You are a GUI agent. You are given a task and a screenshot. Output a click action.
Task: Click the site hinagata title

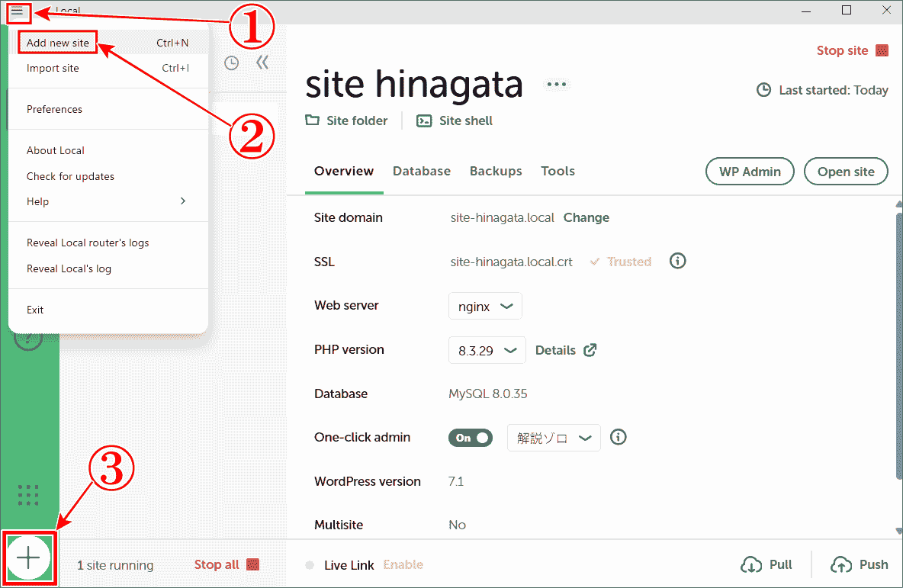414,85
